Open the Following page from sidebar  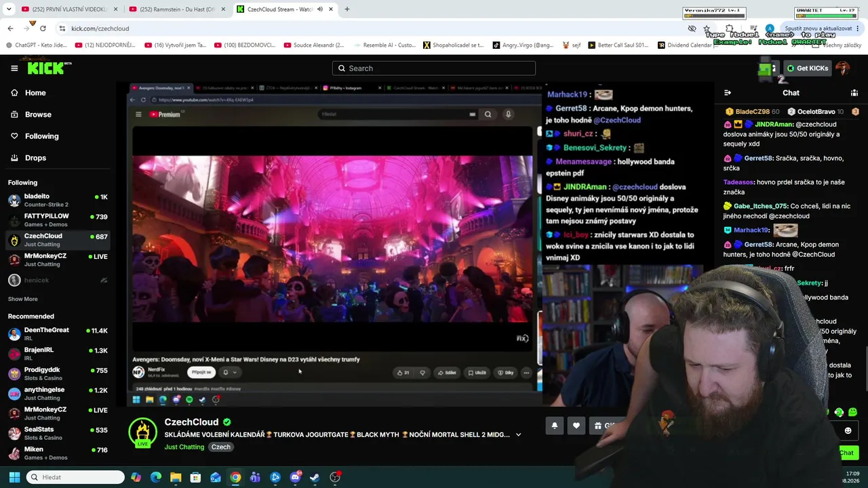pyautogui.click(x=41, y=136)
